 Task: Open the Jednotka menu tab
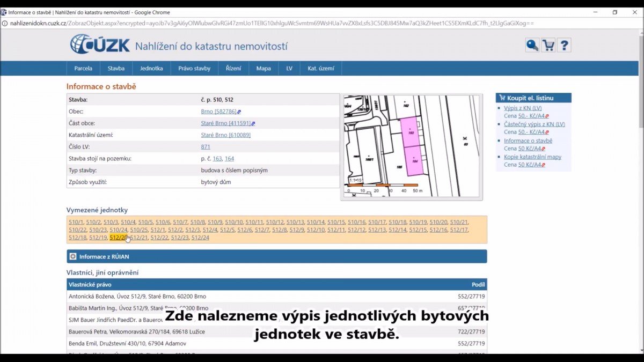(x=151, y=68)
